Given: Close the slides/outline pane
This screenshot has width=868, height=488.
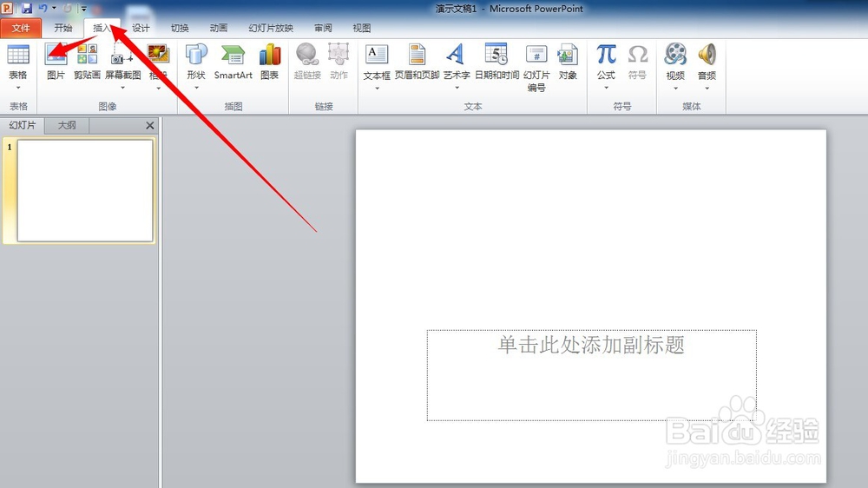Looking at the screenshot, I should coord(149,126).
